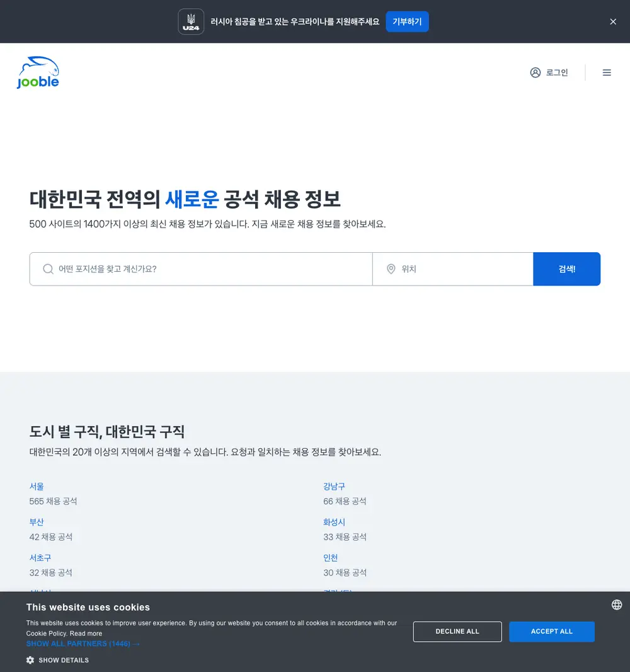
Task: Click the gear icon beside SHOW DETAILS
Action: coord(30,660)
